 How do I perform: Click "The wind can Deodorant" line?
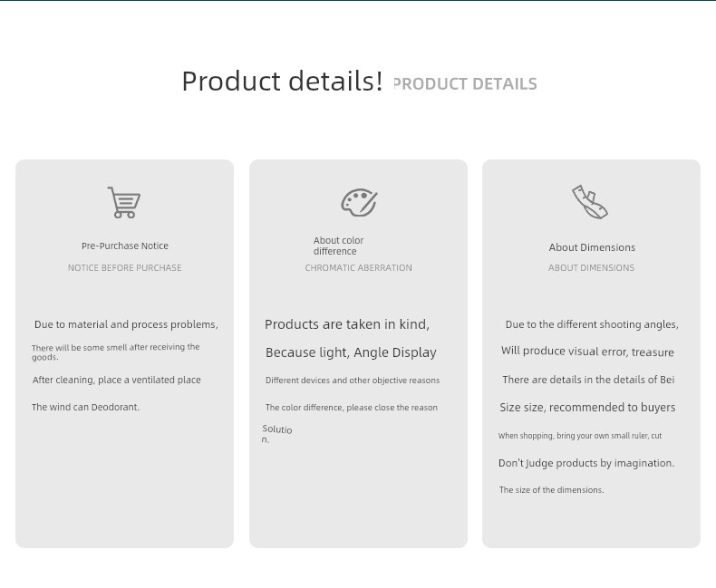(x=86, y=408)
